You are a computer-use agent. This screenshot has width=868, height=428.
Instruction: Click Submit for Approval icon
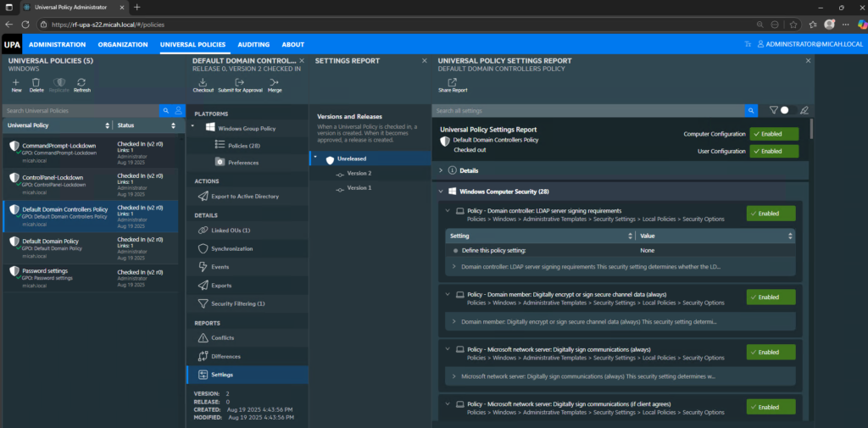(240, 82)
